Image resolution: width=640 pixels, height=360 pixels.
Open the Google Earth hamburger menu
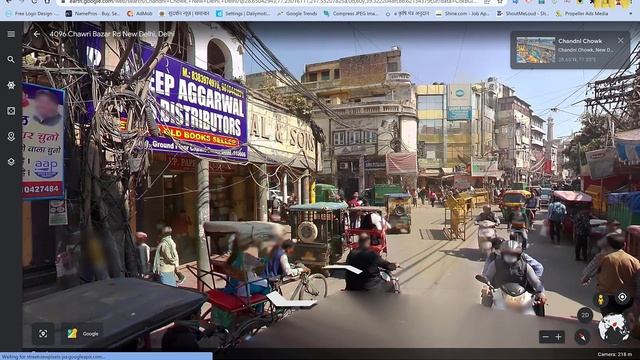(11, 34)
